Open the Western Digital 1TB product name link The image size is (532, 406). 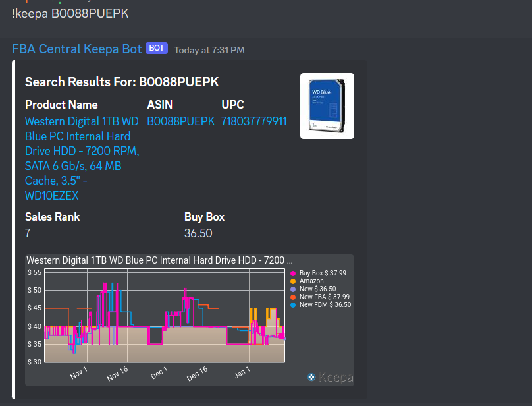click(82, 158)
